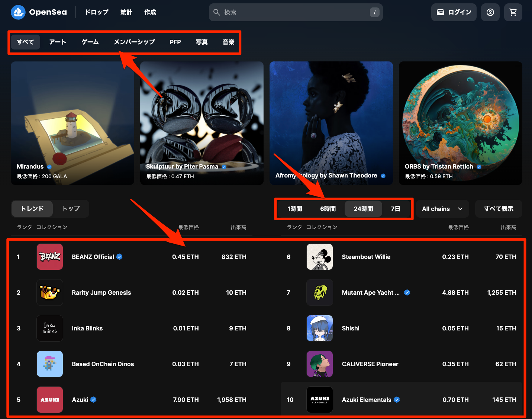Viewport: 532px width, 419px height.
Task: Click the 1,255 ETH volume value
Action: click(502, 292)
